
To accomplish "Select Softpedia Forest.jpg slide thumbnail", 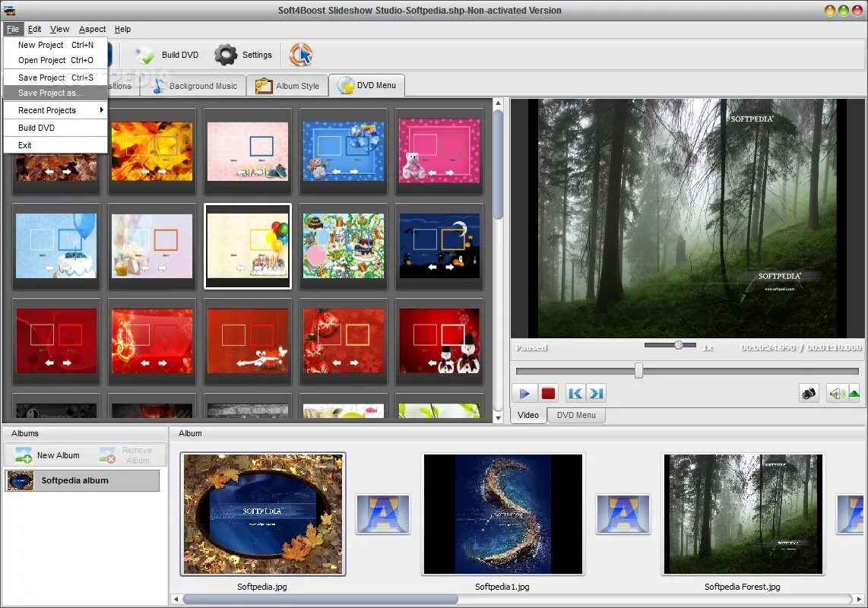I will click(x=743, y=515).
